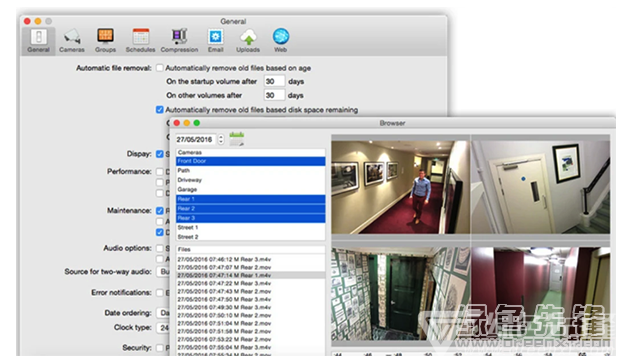
Task: Select the Path camera in list
Action: tap(250, 170)
